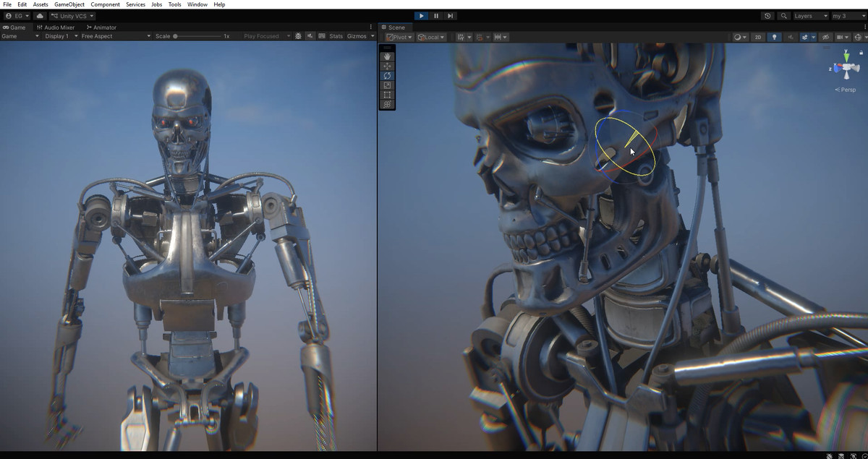Open the EG account dropdown
The height and width of the screenshot is (459, 868).
click(17, 16)
